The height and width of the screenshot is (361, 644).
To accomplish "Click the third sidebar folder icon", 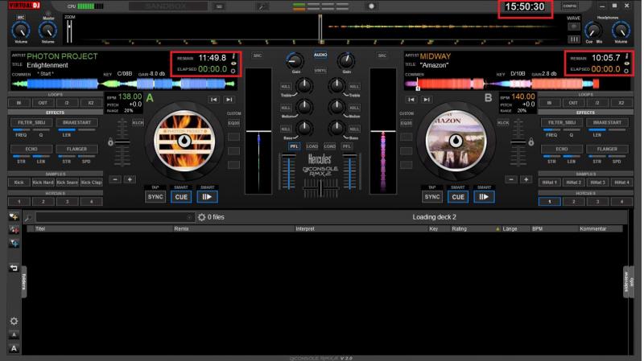I will [x=14, y=244].
